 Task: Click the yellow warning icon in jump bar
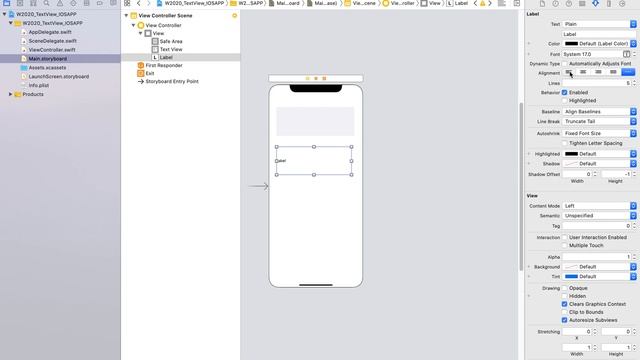[482, 3]
